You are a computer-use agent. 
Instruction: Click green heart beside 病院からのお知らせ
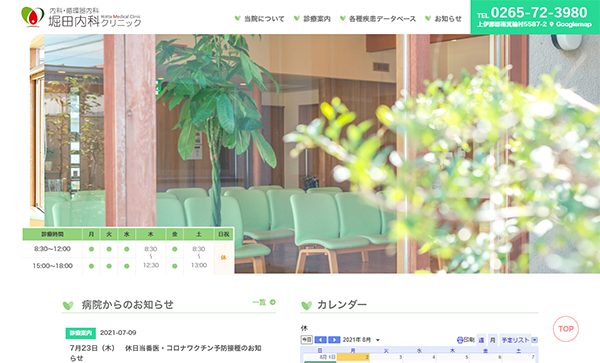pos(68,305)
